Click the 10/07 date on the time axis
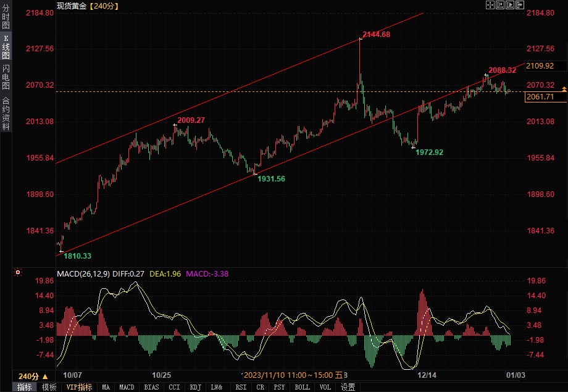 [72, 375]
